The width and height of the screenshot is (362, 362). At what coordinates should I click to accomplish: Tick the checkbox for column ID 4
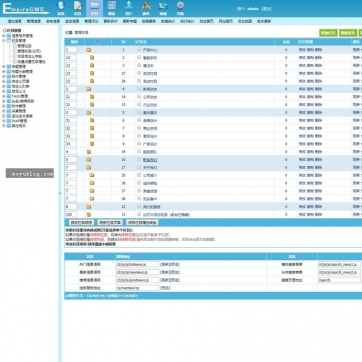coord(139,89)
